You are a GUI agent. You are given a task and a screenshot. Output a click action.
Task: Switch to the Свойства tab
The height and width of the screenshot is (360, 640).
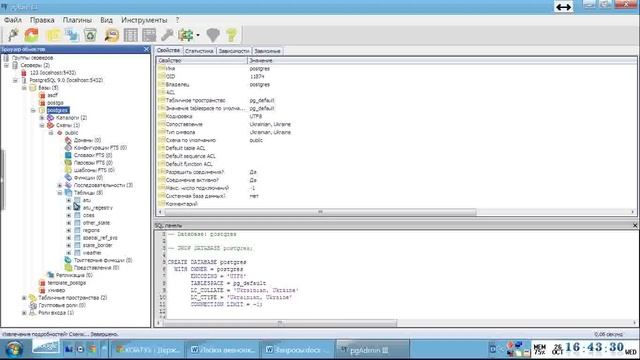coord(168,50)
